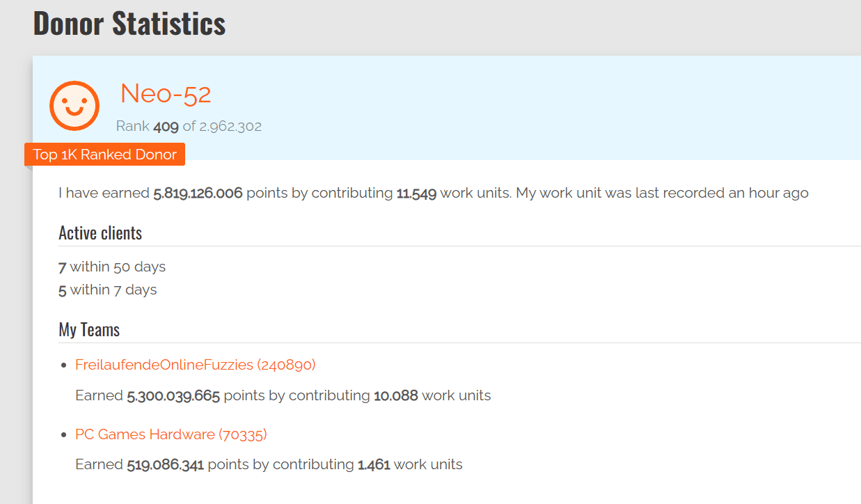Click the My Teams section heading
Image resolution: width=861 pixels, height=504 pixels.
point(89,330)
